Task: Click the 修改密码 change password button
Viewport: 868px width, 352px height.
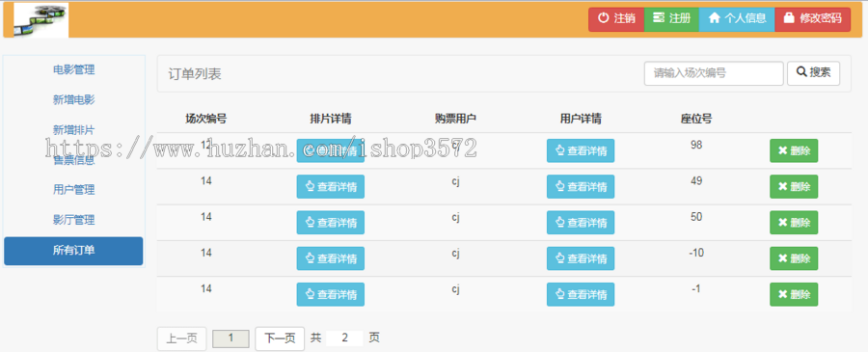Action: coord(813,19)
